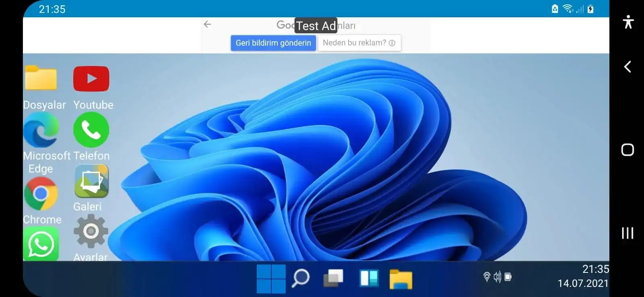Click the Youtube label text
Screen dimensions: 644x297
(x=93, y=105)
